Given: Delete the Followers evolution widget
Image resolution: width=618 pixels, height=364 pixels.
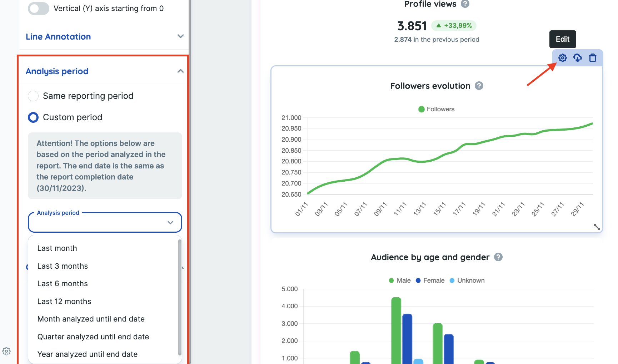Looking at the screenshot, I should [x=593, y=58].
